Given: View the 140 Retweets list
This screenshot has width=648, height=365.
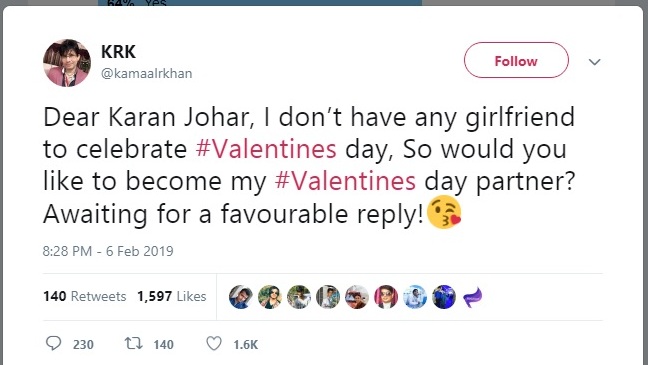Looking at the screenshot, I should 85,296.
